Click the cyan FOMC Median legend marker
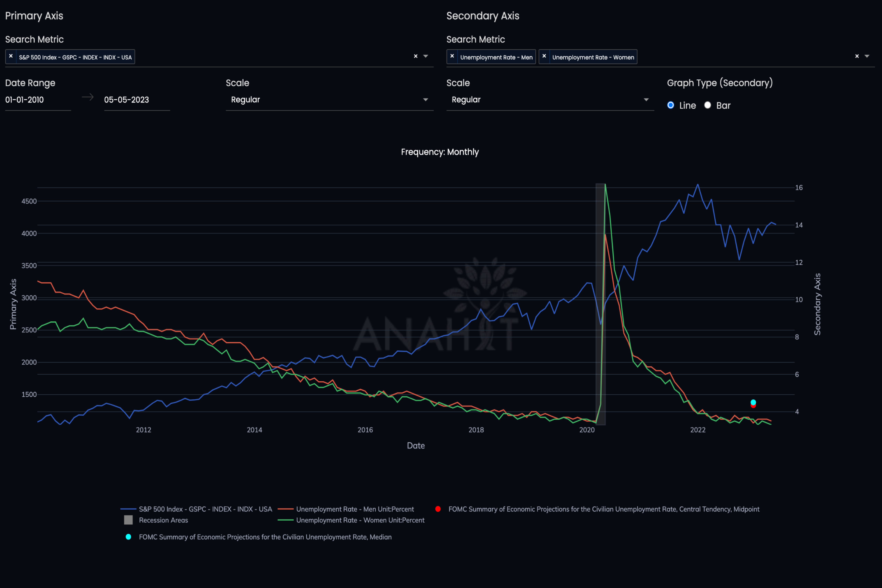This screenshot has width=882, height=588. [129, 537]
